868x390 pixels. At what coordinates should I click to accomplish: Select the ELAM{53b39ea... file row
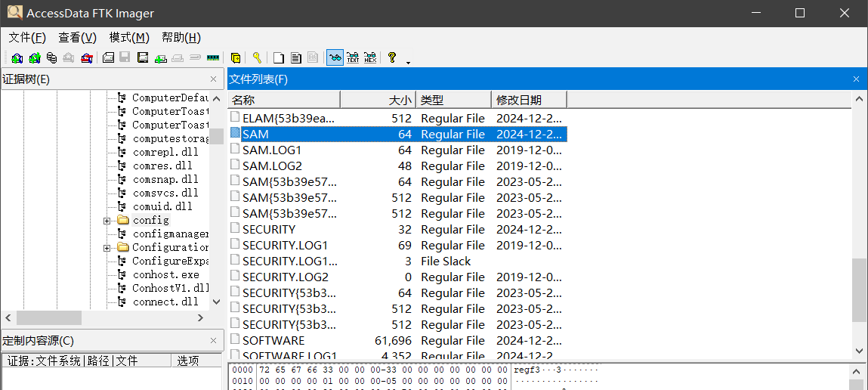pos(397,118)
